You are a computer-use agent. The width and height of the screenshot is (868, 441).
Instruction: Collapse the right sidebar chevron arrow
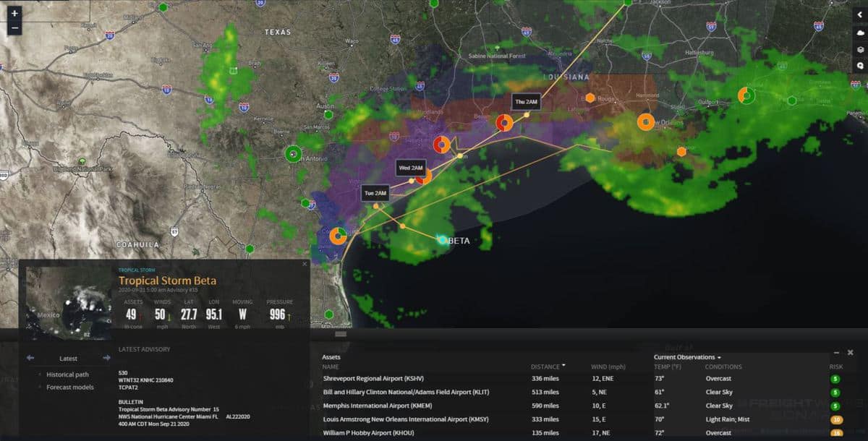click(860, 14)
